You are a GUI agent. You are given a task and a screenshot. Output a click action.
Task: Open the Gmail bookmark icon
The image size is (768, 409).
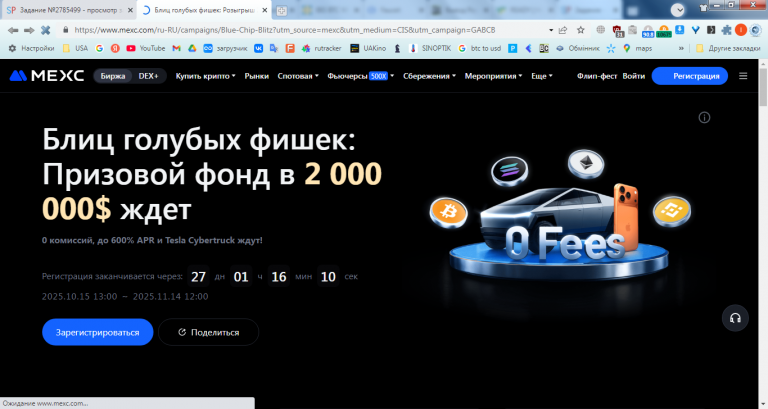pyautogui.click(x=176, y=48)
